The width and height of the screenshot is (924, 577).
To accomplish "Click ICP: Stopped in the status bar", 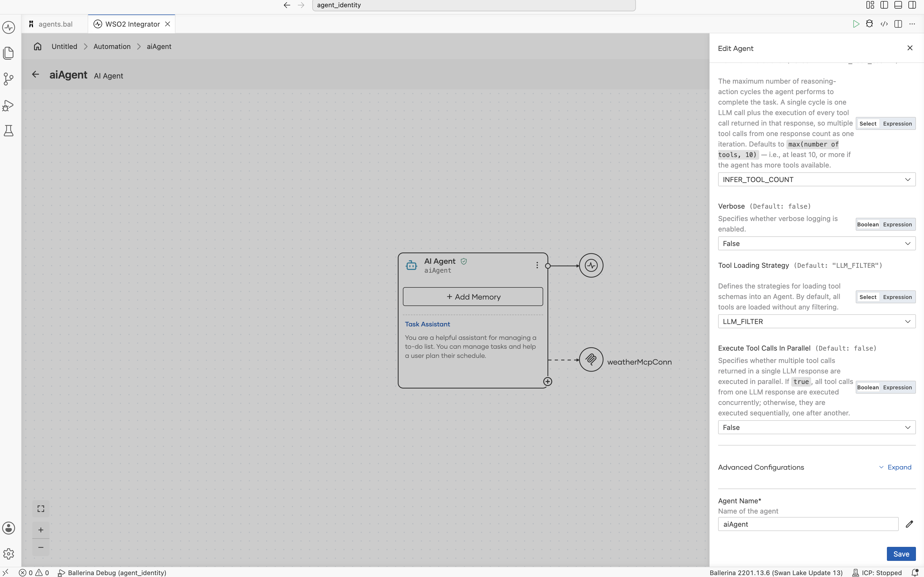I will pyautogui.click(x=877, y=572).
